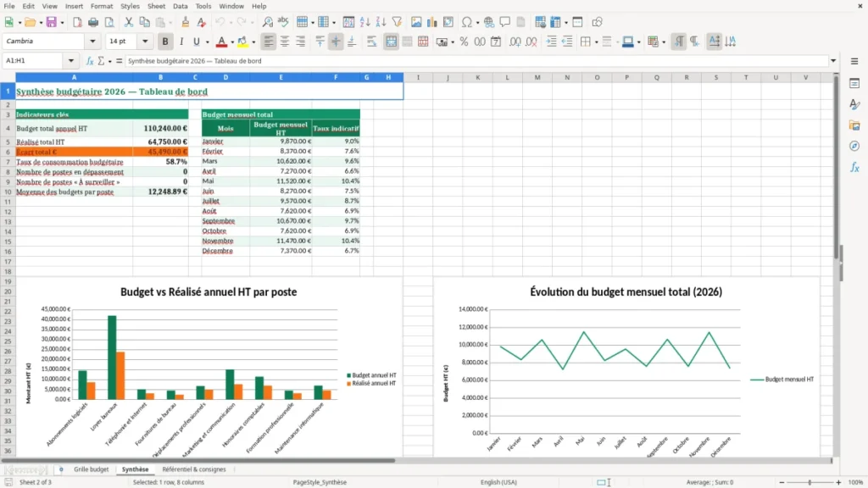868x488 pixels.
Task: Click the Toggle Print Preview icon
Action: tap(109, 22)
